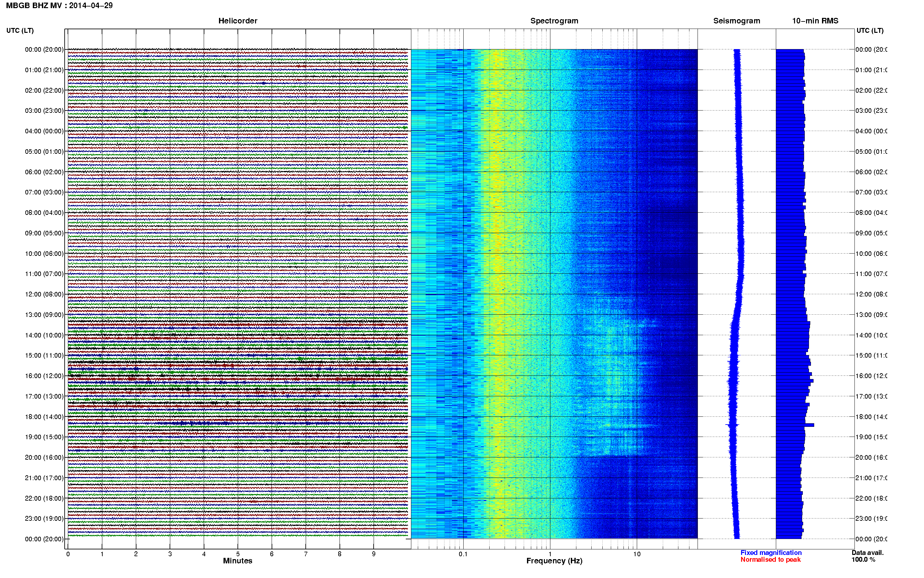Click the right time label starting "18:00 (14:"

pos(871,417)
